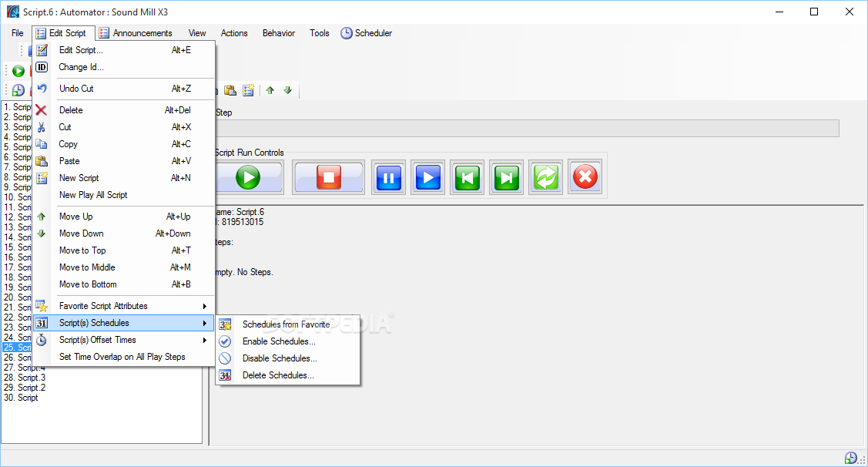Choose Disable Schedules... option
Image resolution: width=868 pixels, height=467 pixels.
point(288,358)
